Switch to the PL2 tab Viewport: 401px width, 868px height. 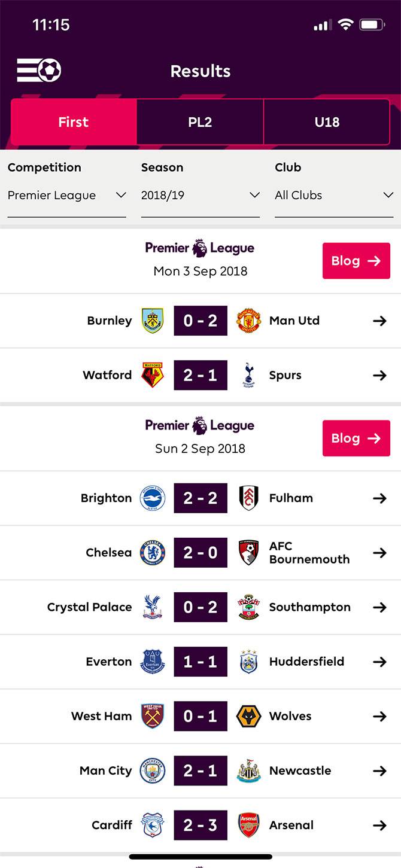point(200,122)
